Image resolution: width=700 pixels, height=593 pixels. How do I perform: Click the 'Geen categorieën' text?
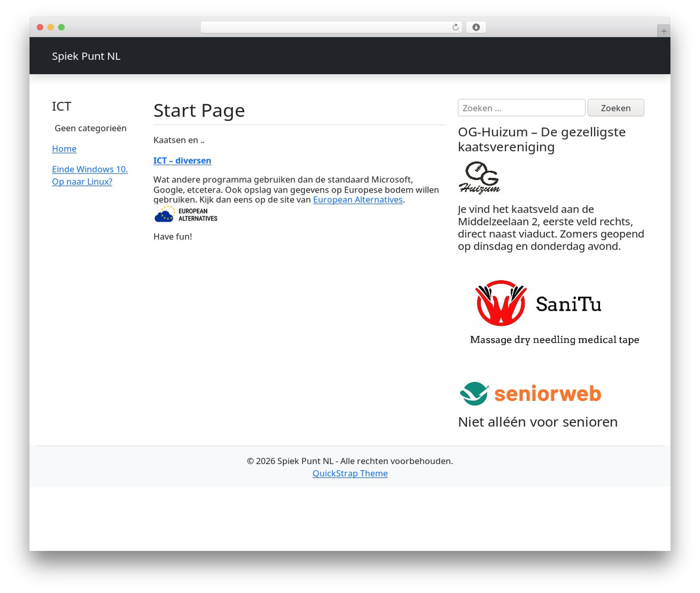click(91, 128)
